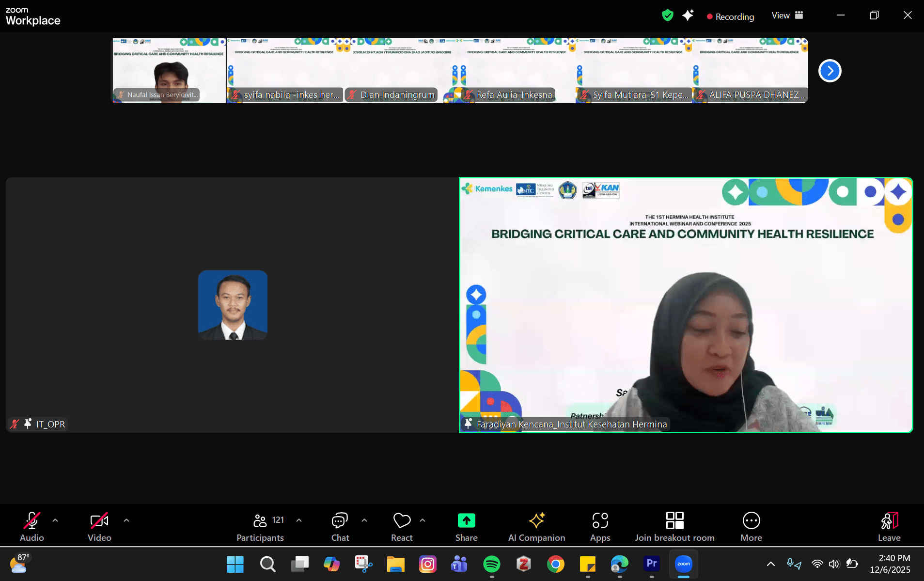Image resolution: width=924 pixels, height=581 pixels.
Task: Show next participants with blue arrow
Action: tap(830, 71)
